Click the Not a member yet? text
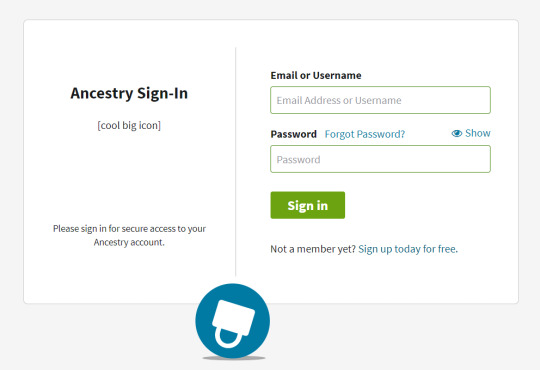Viewport: 540px width, 370px height. click(x=313, y=249)
